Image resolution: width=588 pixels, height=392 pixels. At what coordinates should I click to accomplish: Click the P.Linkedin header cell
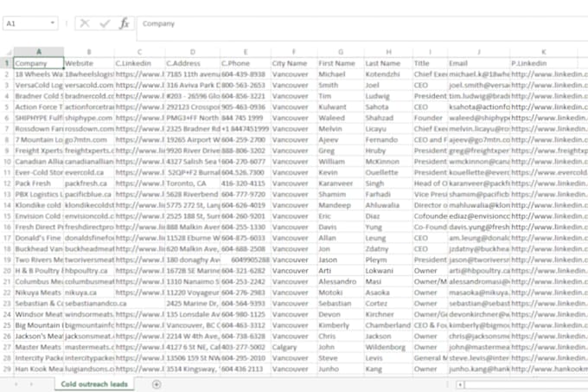pos(544,63)
